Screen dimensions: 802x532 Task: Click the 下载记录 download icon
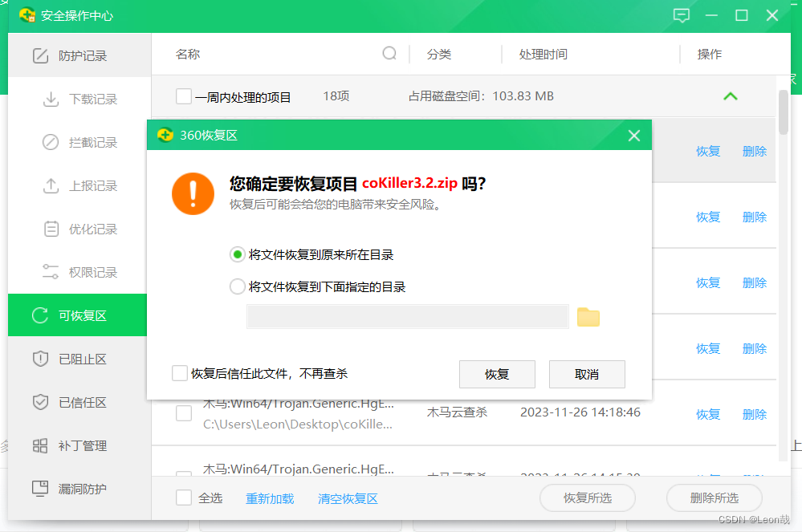point(51,99)
